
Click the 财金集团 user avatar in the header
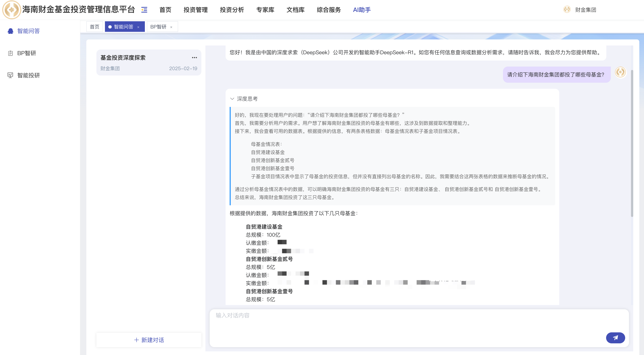click(567, 9)
